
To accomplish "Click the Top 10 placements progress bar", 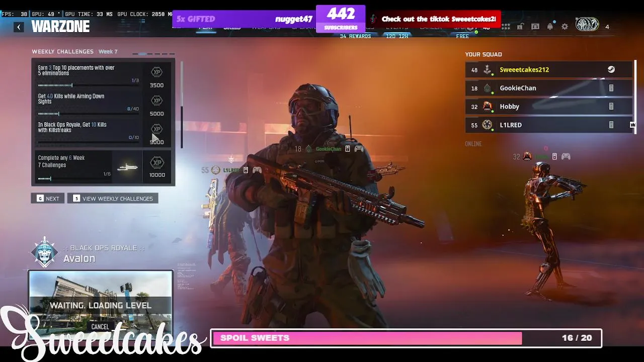I will (88, 85).
